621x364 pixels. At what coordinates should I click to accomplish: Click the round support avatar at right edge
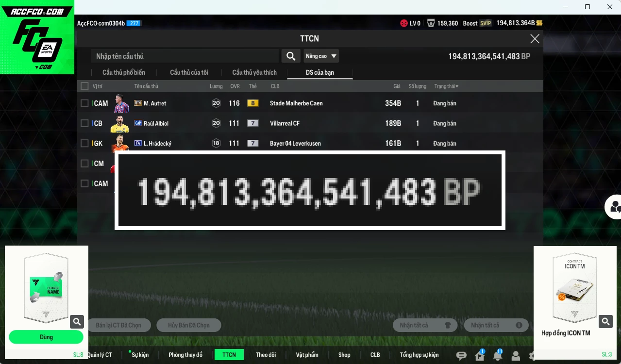614,207
